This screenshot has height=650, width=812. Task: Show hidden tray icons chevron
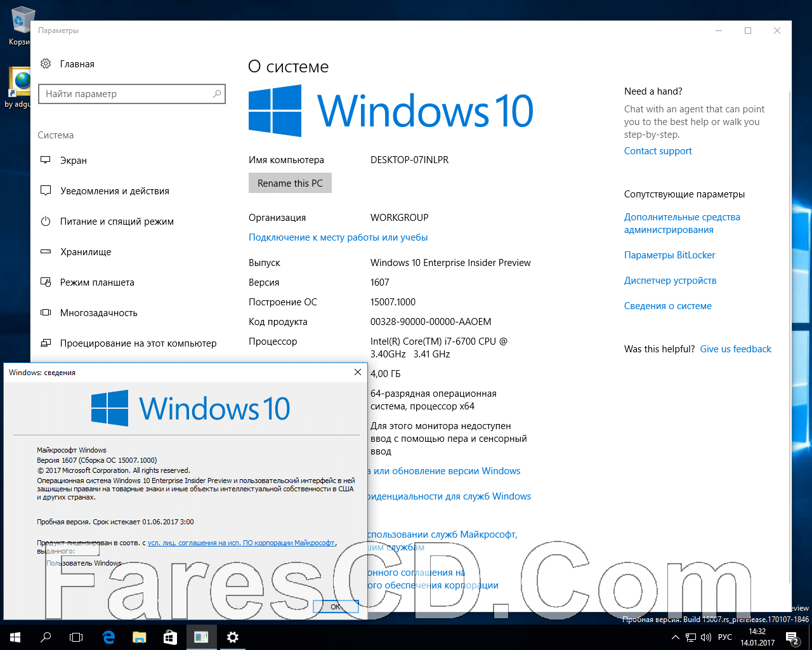click(x=676, y=637)
